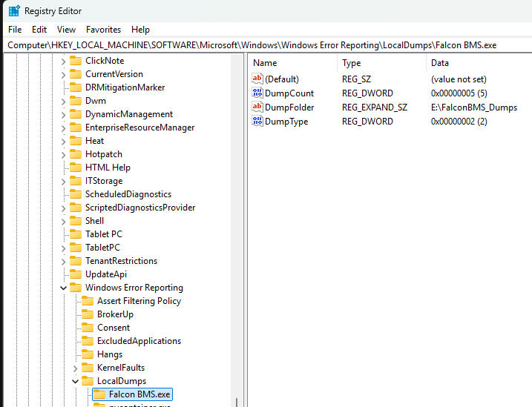Image resolution: width=532 pixels, height=407 pixels.
Task: Select the DRMitigationMarker folder icon
Action: click(x=76, y=87)
